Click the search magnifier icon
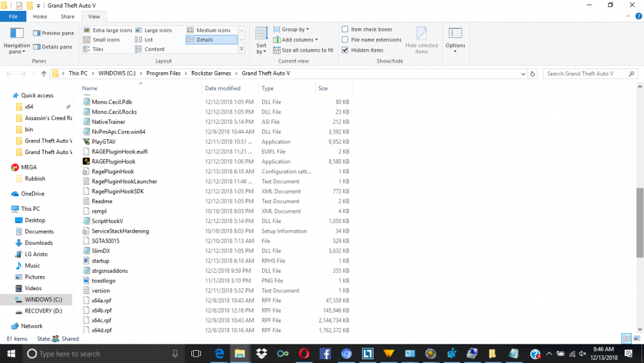 coord(631,74)
